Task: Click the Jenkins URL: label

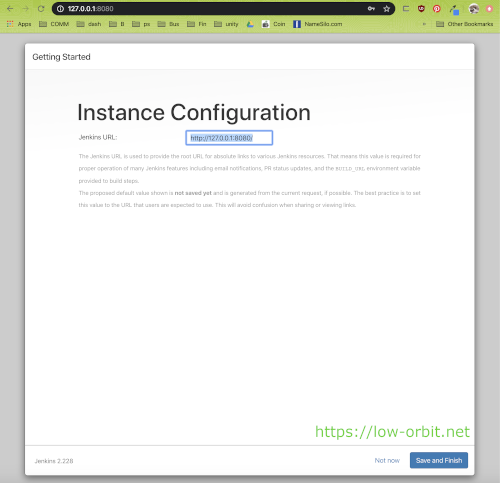Action: [x=98, y=137]
